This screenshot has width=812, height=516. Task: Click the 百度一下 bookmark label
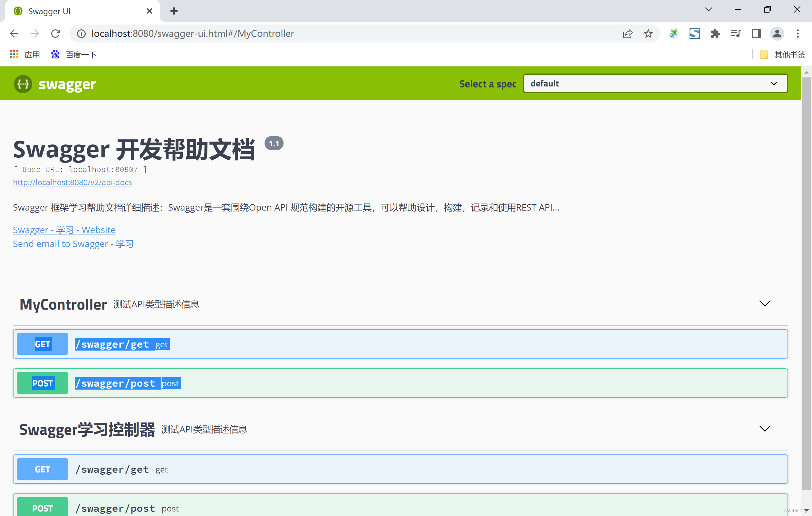pos(81,54)
